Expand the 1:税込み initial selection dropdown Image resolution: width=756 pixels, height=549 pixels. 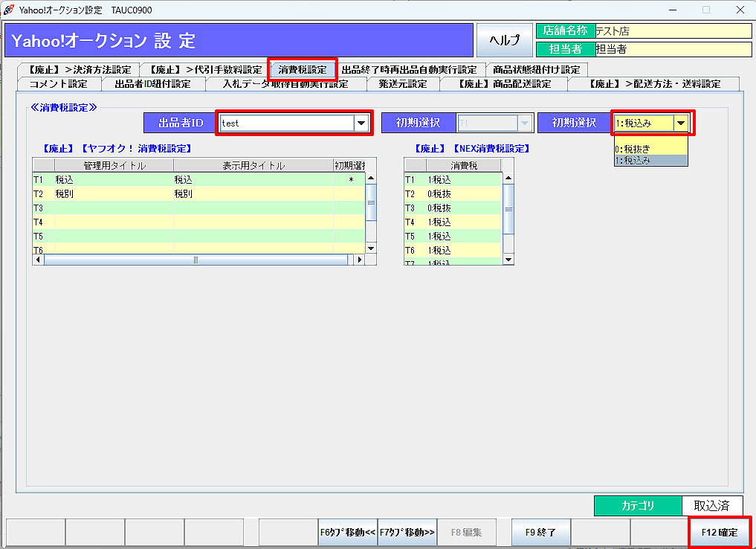680,123
